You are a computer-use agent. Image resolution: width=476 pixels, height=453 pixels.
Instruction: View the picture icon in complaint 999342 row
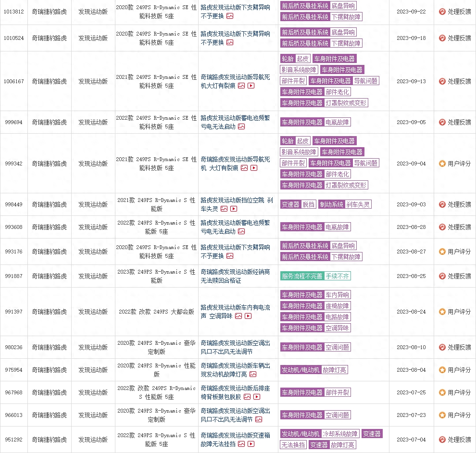click(244, 168)
